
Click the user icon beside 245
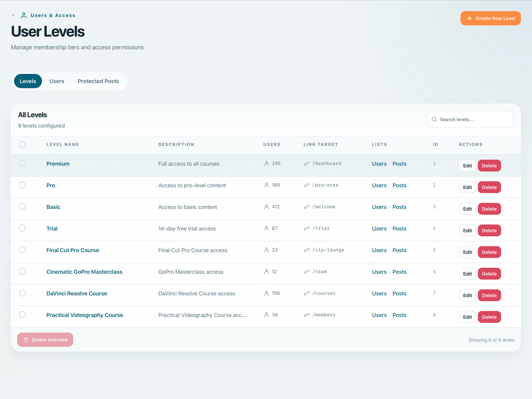267,163
